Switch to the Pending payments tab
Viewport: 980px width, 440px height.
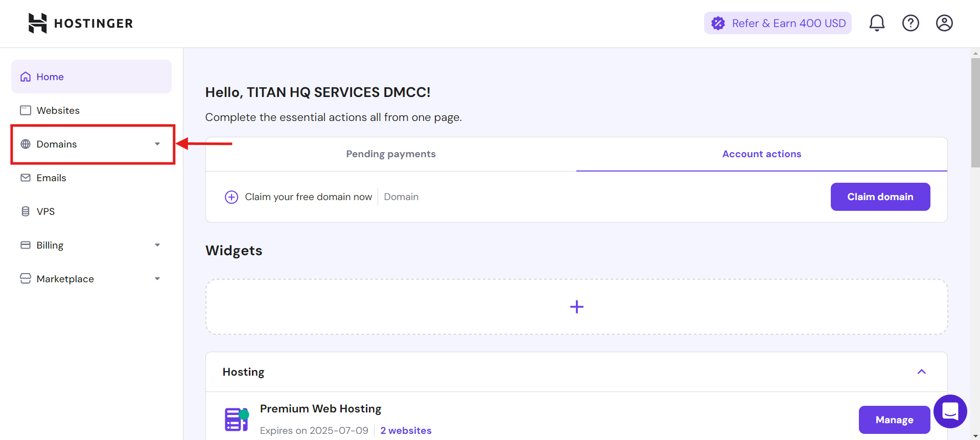click(x=391, y=154)
